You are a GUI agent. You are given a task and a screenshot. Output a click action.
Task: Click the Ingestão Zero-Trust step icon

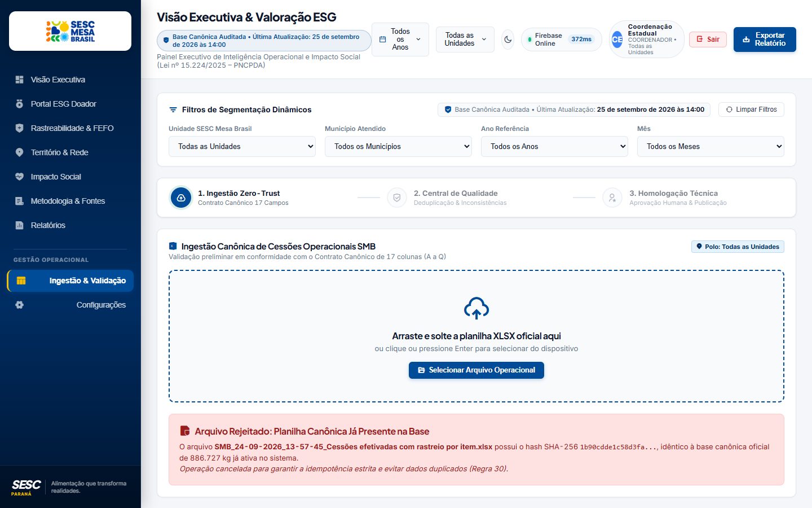tap(181, 198)
